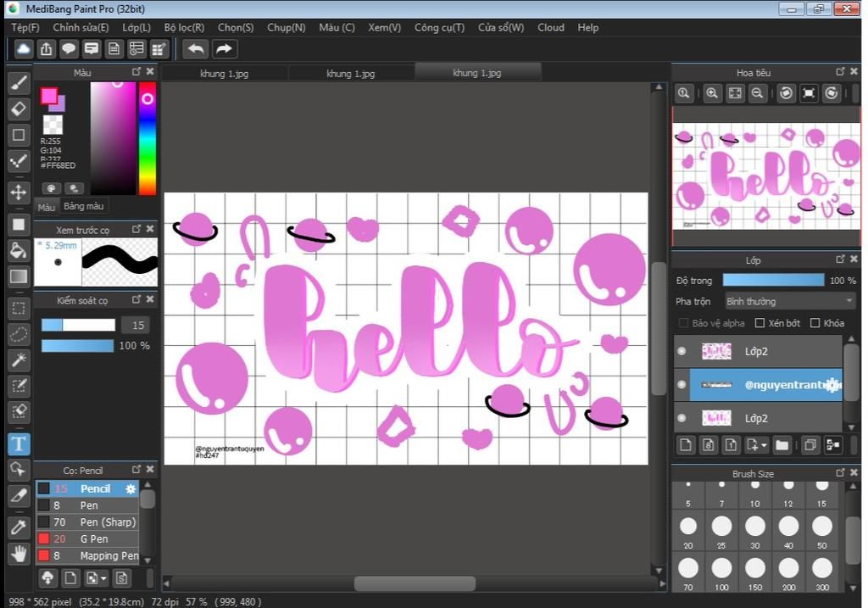Select the Magic Wand tool
Viewport: 868px width, 608px height.
[x=19, y=360]
